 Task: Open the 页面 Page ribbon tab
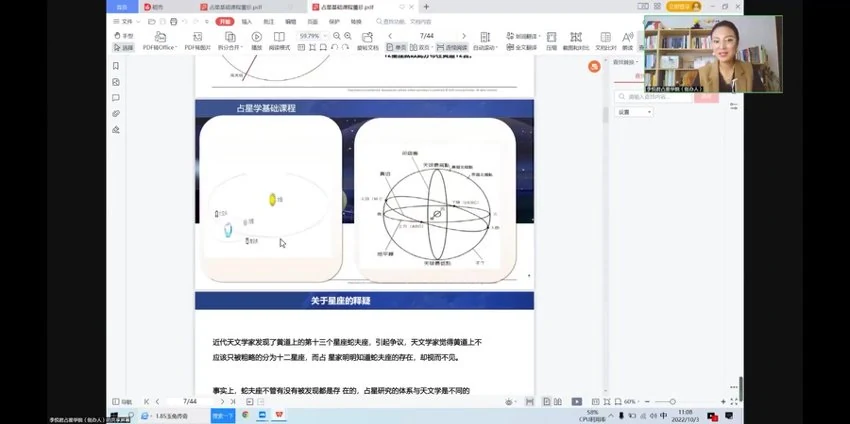click(x=313, y=22)
